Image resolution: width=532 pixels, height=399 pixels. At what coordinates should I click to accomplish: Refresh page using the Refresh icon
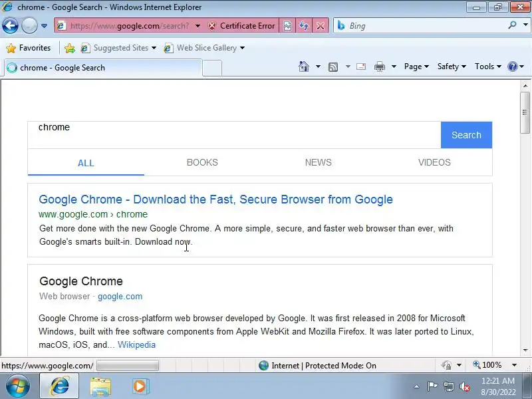pyautogui.click(x=304, y=26)
